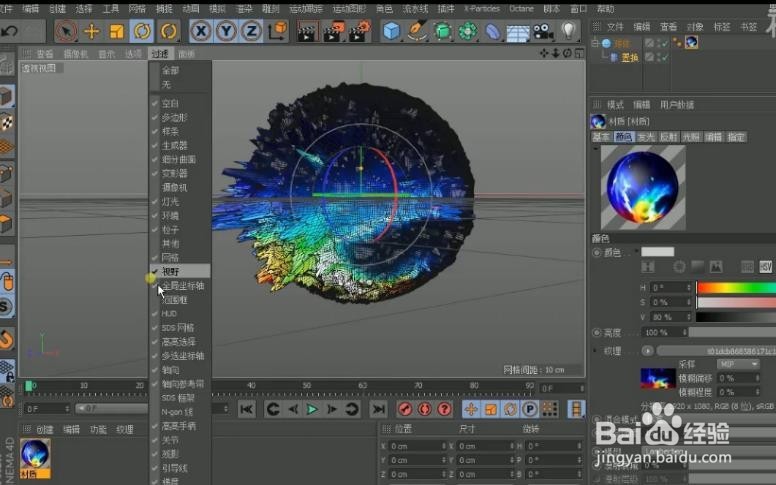This screenshot has height=485, width=776.
Task: Click the Autokeying red button
Action: tap(425, 409)
